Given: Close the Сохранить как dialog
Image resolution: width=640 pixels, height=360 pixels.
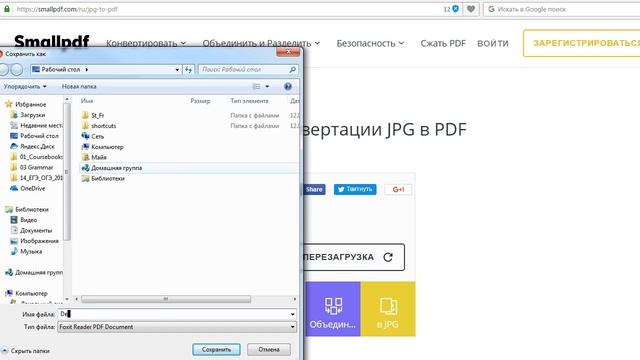Looking at the screenshot, I should [x=288, y=52].
